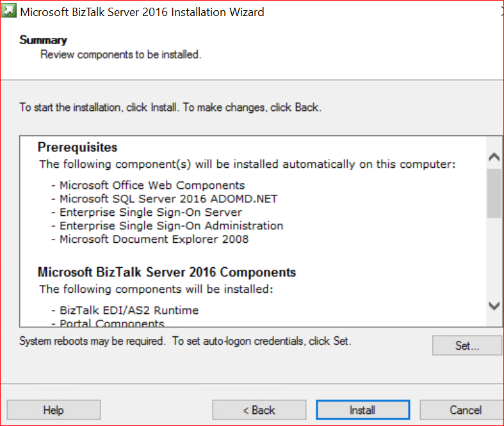Click the Portal Components entry
This screenshot has width=504, height=426.
click(x=111, y=324)
